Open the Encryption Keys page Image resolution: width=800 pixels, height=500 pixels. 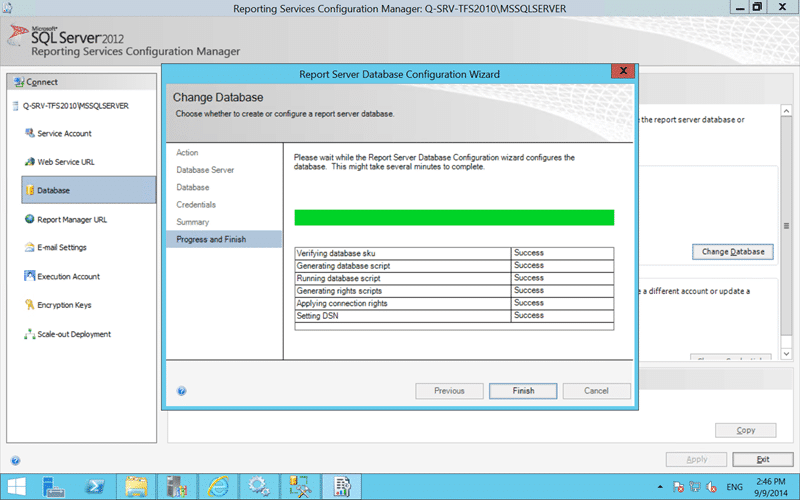coord(64,305)
